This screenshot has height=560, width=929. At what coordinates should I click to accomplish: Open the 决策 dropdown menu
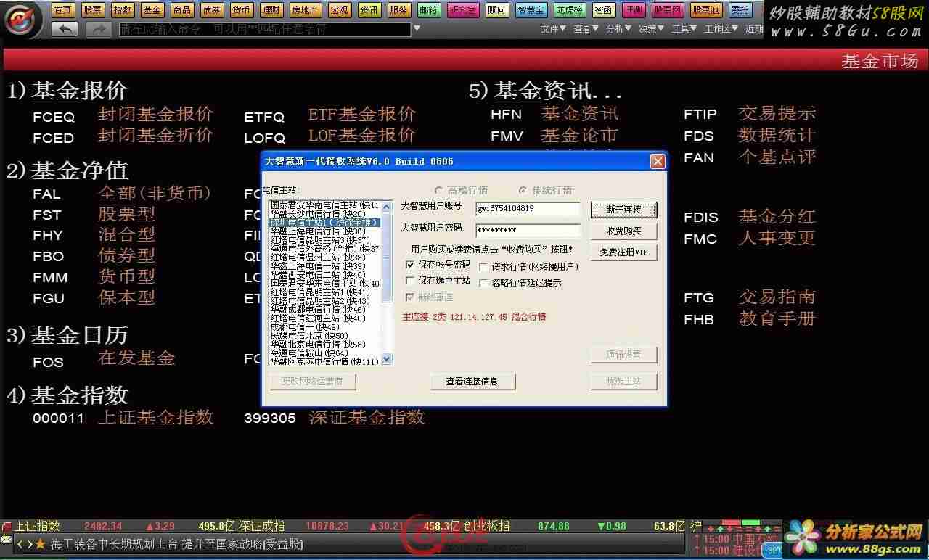(x=652, y=29)
